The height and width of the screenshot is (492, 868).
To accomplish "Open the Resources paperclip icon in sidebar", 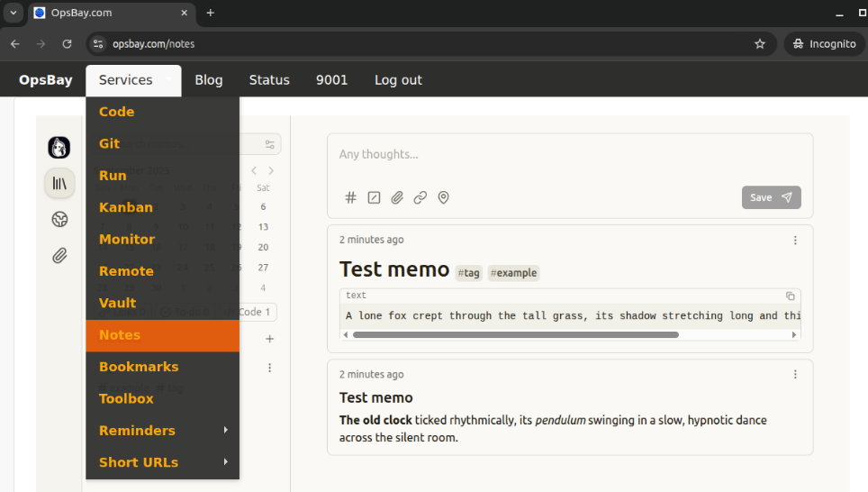I will [59, 256].
